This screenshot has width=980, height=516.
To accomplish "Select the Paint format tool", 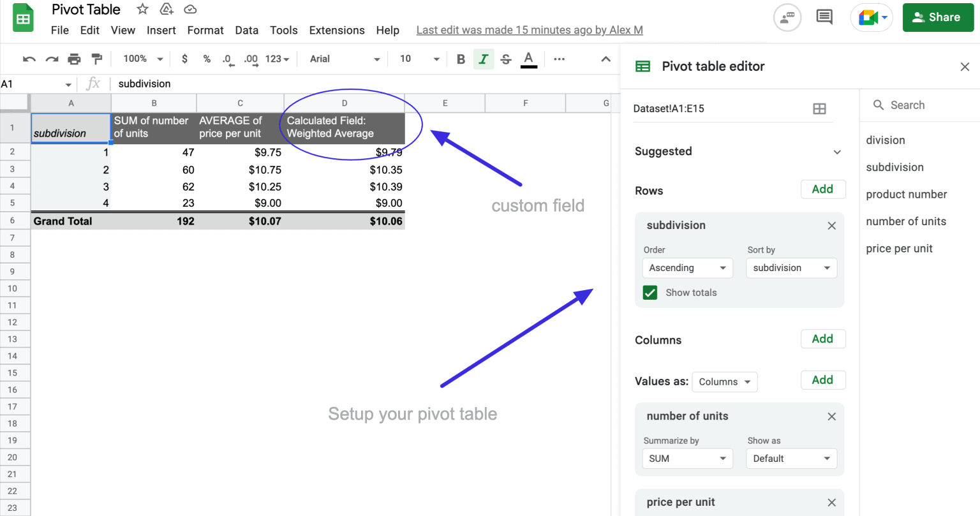I will [x=96, y=59].
